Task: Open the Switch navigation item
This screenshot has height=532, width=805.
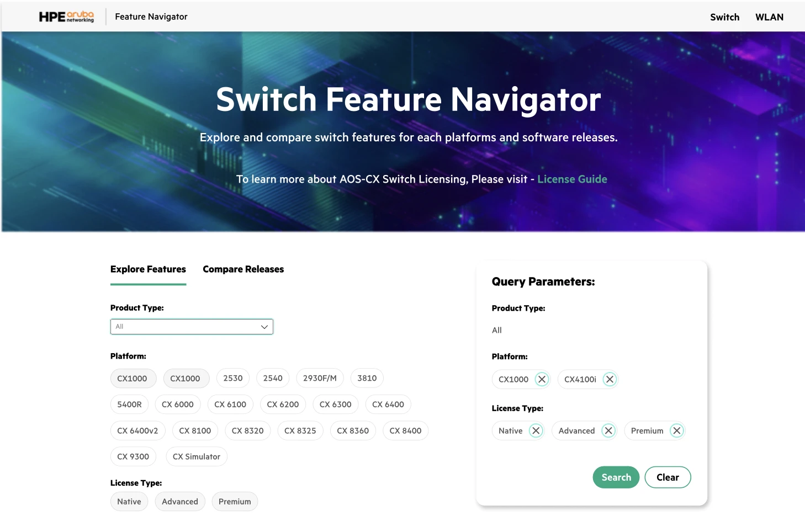Action: tap(724, 17)
